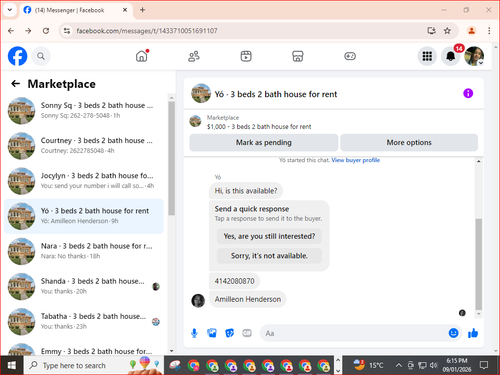Reload the page
This screenshot has height=375, width=500.
click(46, 31)
